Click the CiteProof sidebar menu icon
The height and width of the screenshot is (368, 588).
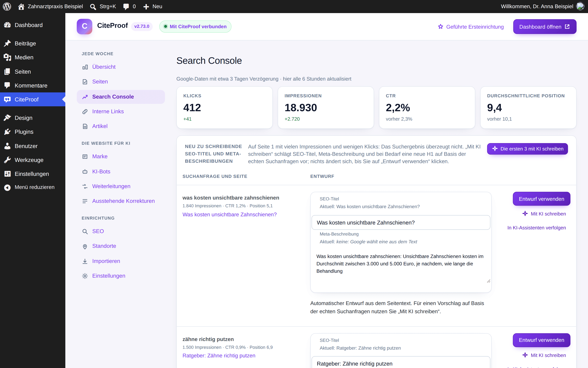click(7, 99)
